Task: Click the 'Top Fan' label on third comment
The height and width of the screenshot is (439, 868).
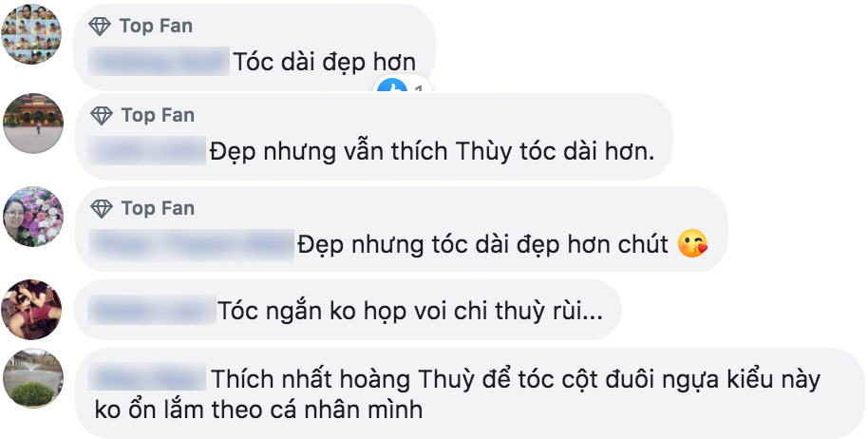Action: coord(158,209)
